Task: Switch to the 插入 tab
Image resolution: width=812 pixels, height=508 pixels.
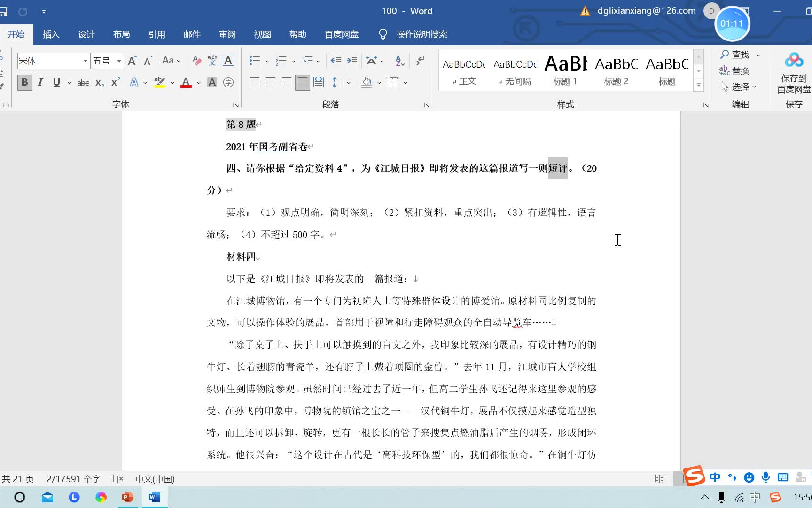Action: tap(51, 34)
